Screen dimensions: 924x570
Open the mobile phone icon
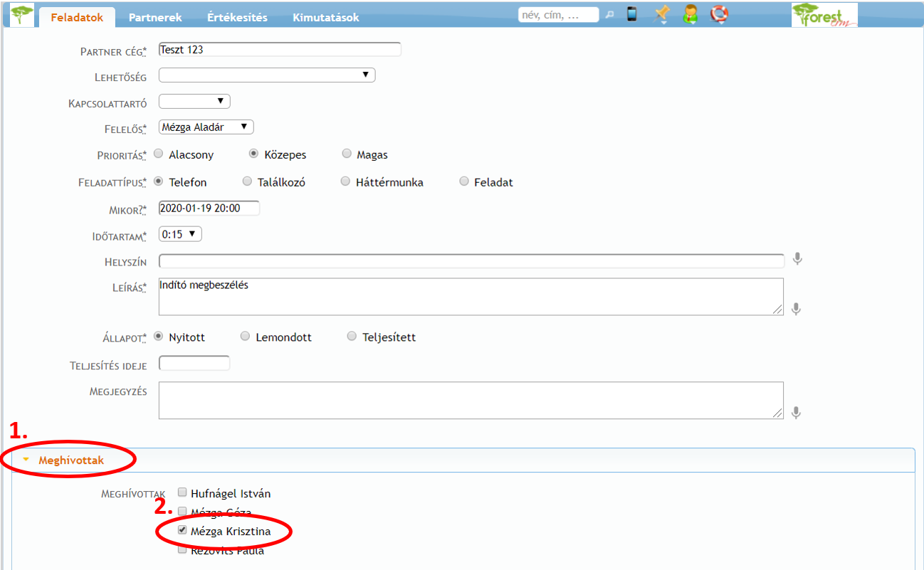(x=631, y=14)
